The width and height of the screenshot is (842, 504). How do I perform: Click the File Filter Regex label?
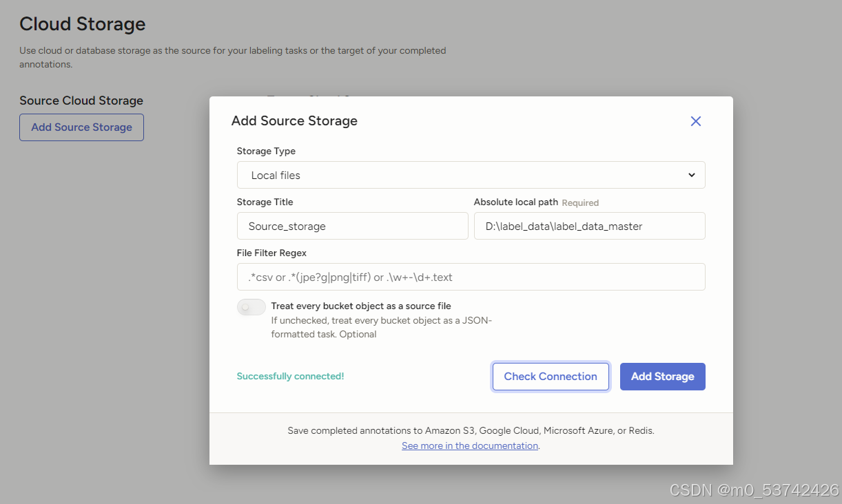coord(271,253)
